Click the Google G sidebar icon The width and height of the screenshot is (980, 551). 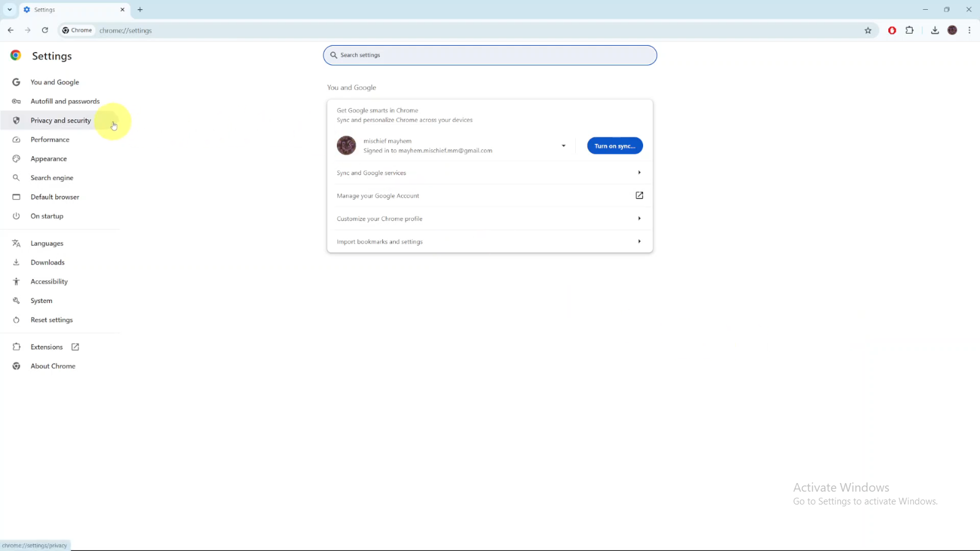click(x=17, y=82)
